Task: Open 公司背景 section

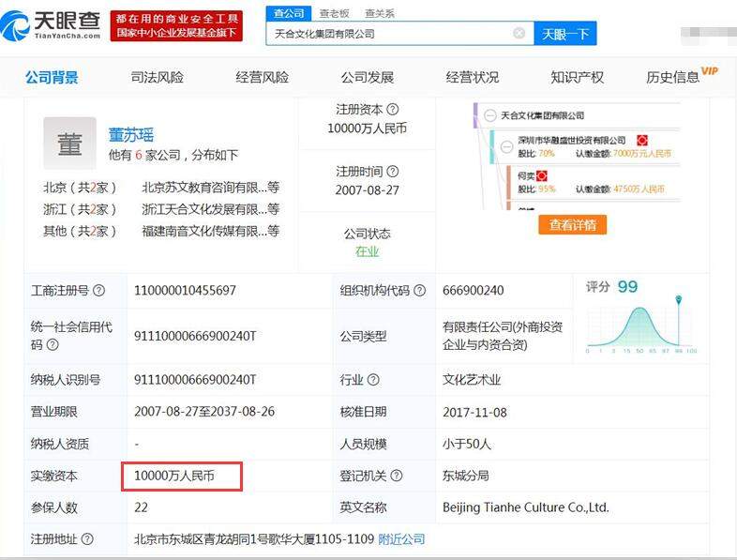Action: [52, 77]
